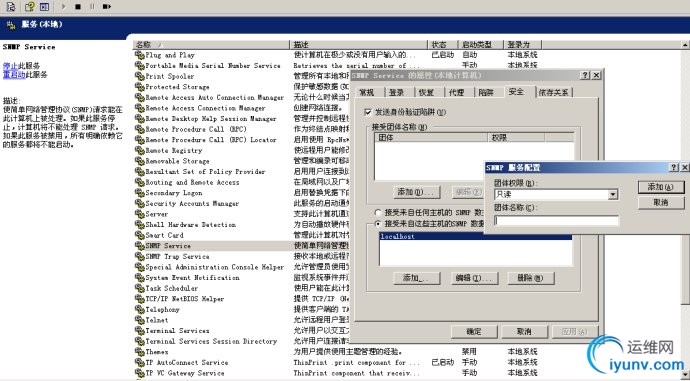The image size is (690, 381).
Task: Toggle the show/hide action pane toolbar icon
Action: [44, 7]
